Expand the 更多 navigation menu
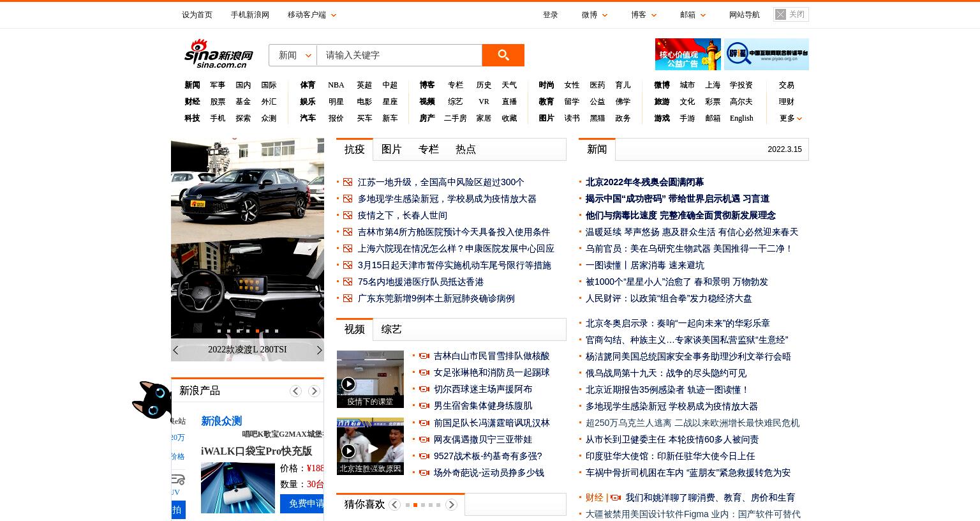980x521 pixels. tap(791, 118)
